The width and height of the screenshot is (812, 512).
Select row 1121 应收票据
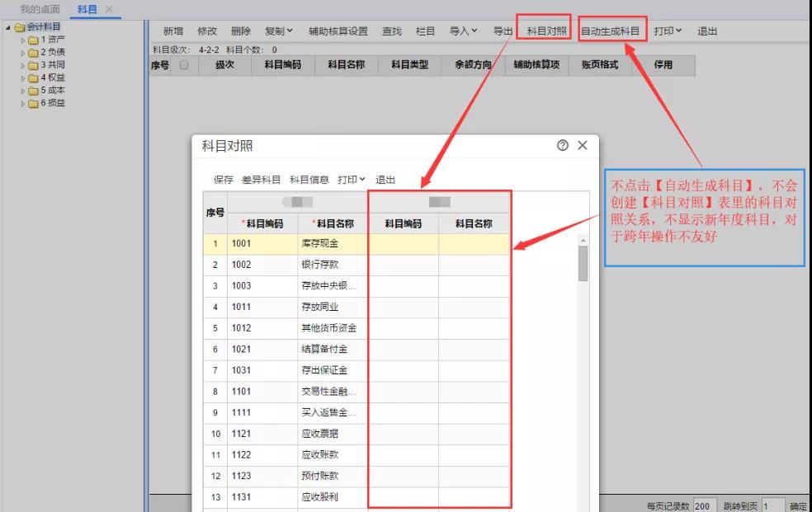click(x=356, y=434)
